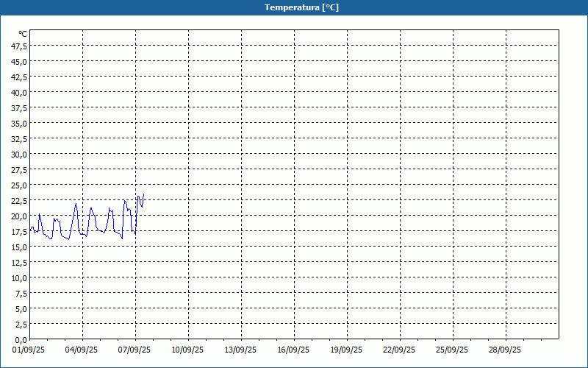588x368 pixels.
Task: Click the 13/09/25 date label
Action: (x=240, y=350)
